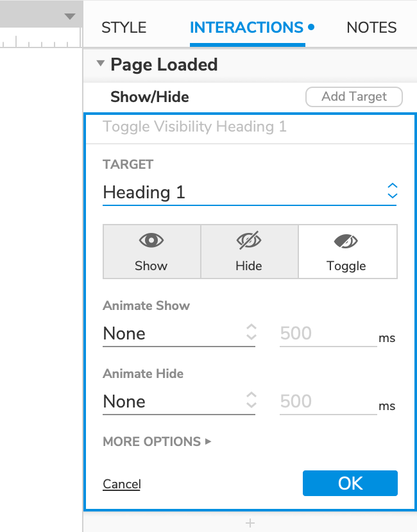
Task: Click the Show eye icon
Action: (x=151, y=241)
